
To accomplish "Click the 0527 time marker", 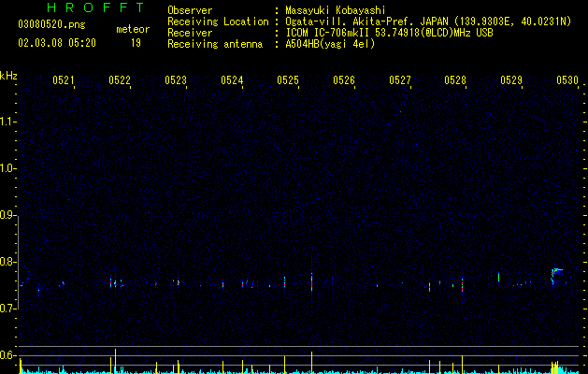I will coord(400,79).
